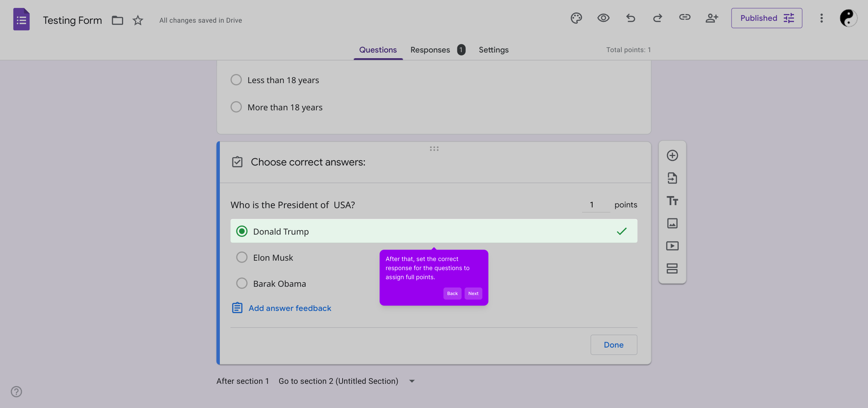
Task: Open add collaborators icon
Action: (x=712, y=18)
